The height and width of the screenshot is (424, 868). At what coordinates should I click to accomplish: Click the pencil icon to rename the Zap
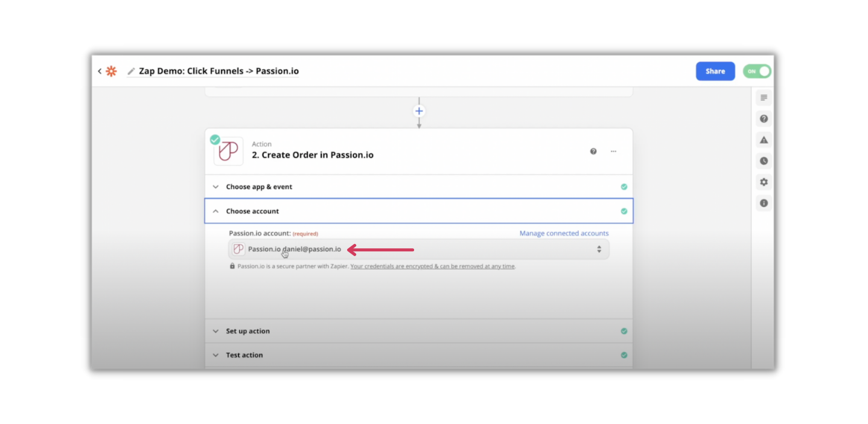click(x=130, y=71)
